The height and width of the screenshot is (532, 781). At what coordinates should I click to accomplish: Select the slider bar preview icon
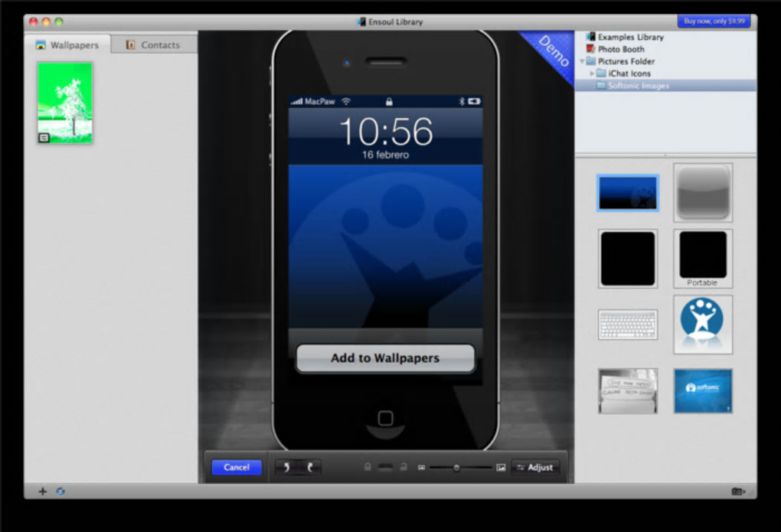click(385, 467)
